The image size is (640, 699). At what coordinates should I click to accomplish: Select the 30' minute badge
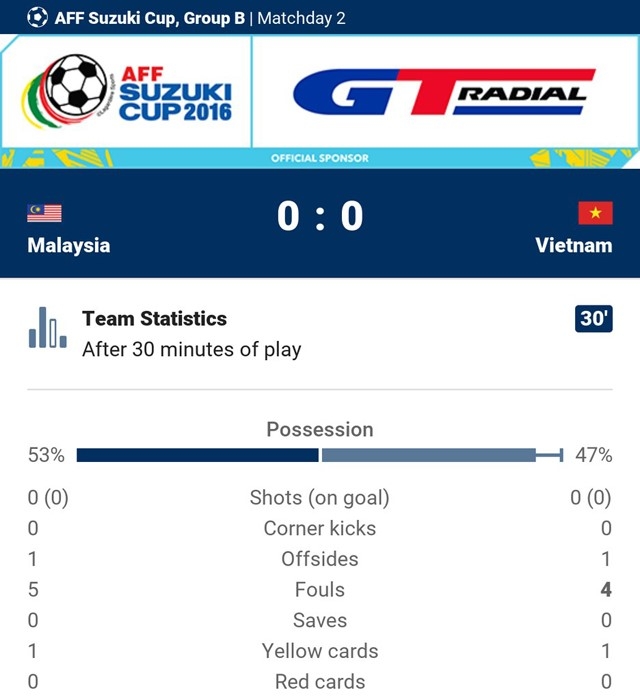coord(594,319)
